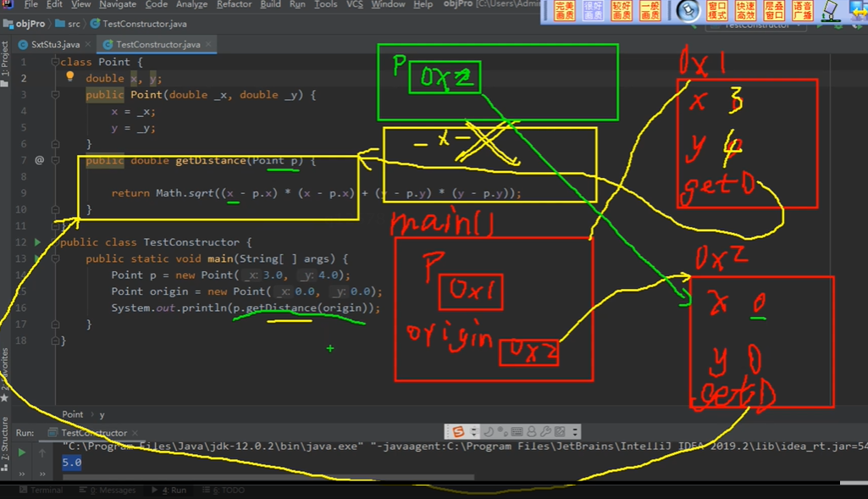
Task: Collapse class Point fold marker on line 1
Action: click(x=55, y=62)
